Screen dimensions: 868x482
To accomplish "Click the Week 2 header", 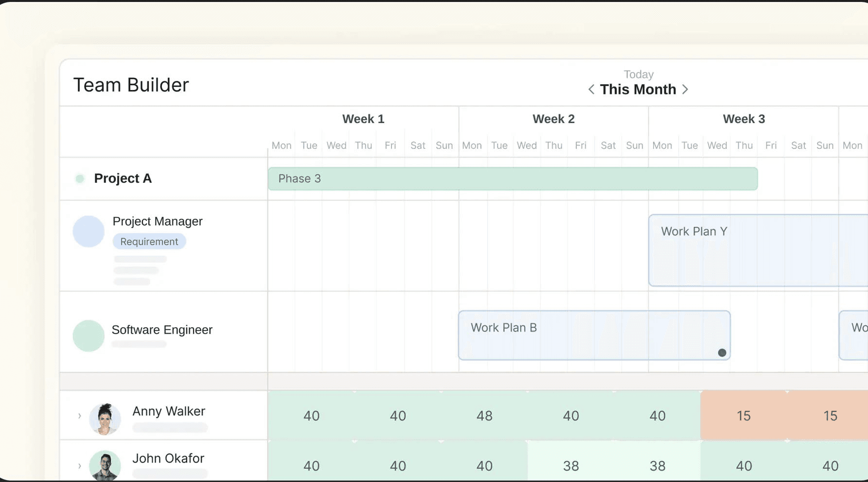I will tap(553, 119).
